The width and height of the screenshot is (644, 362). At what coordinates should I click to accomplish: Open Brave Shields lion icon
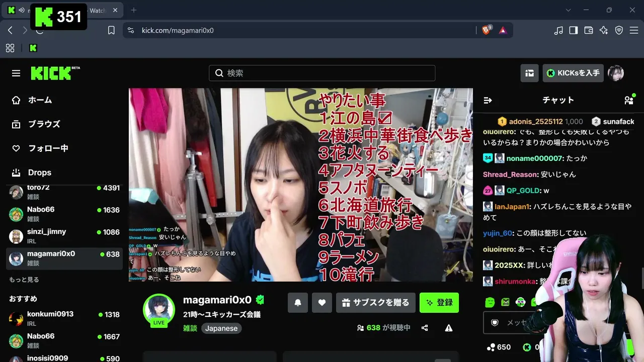tap(487, 30)
